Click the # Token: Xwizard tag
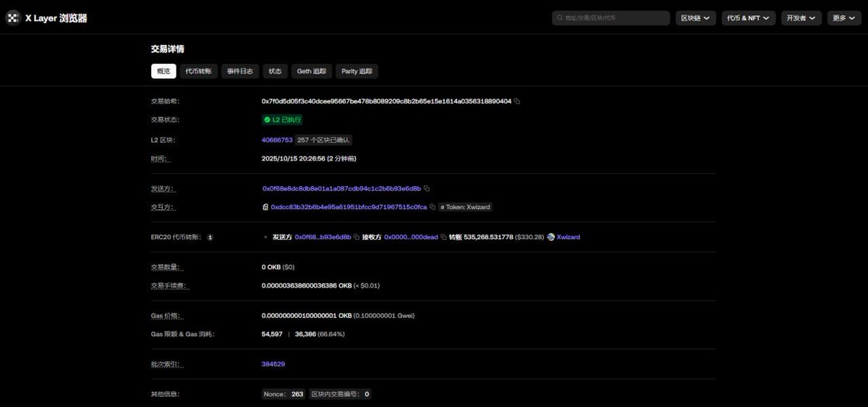The image size is (868, 407). coord(465,207)
